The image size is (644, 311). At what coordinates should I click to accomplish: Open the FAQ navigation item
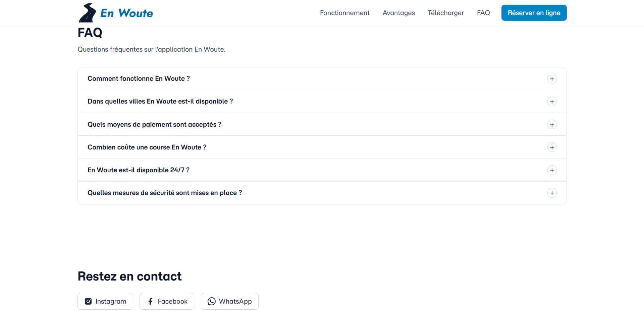pyautogui.click(x=483, y=13)
